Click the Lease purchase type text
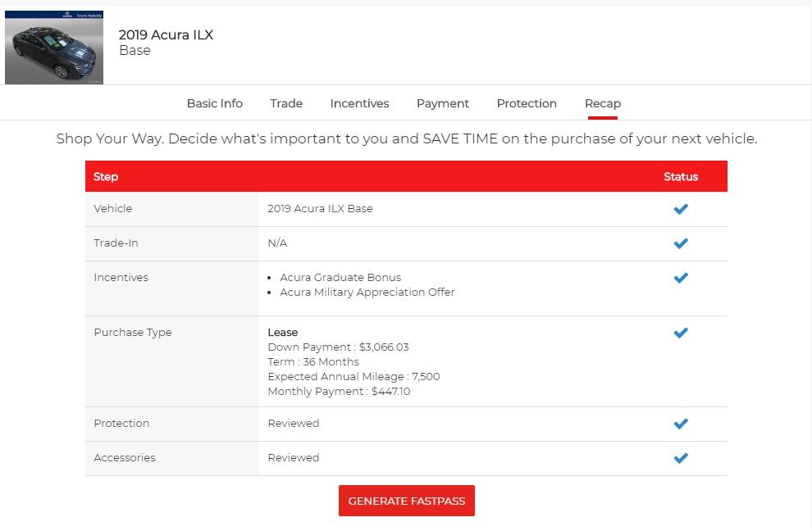The height and width of the screenshot is (531, 812). [283, 332]
